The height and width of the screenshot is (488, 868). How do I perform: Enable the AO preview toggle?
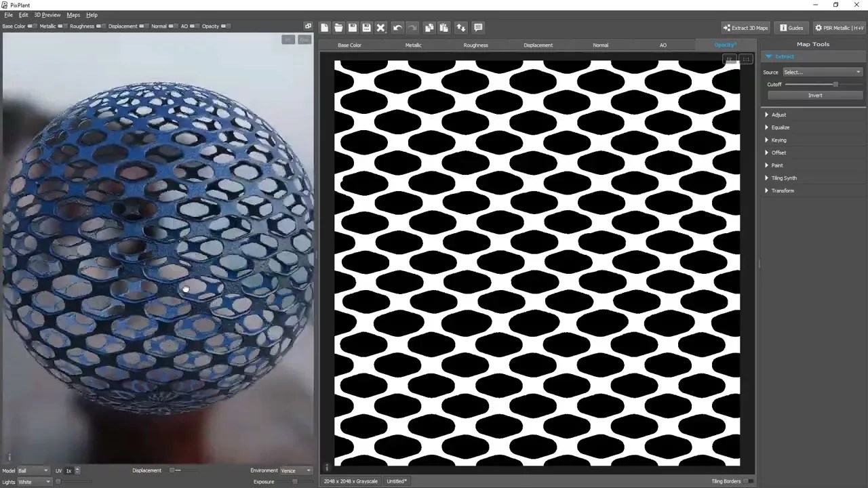(x=193, y=26)
